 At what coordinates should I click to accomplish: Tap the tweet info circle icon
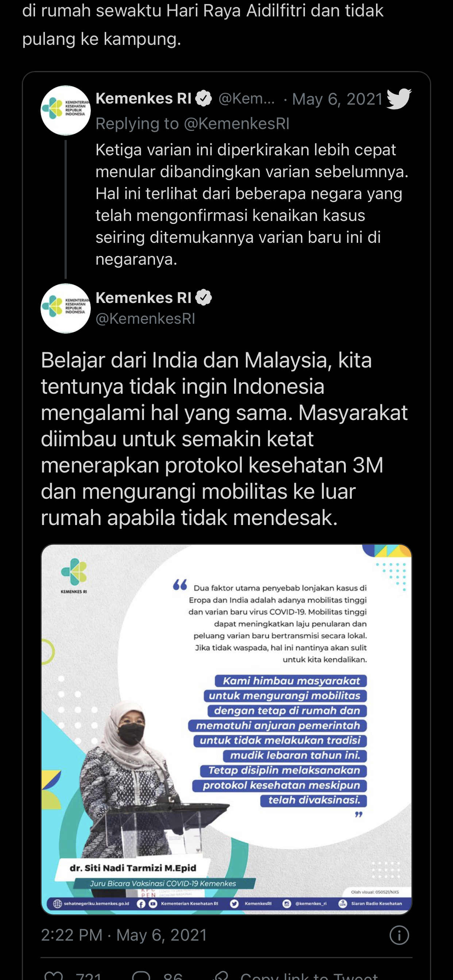399,935
